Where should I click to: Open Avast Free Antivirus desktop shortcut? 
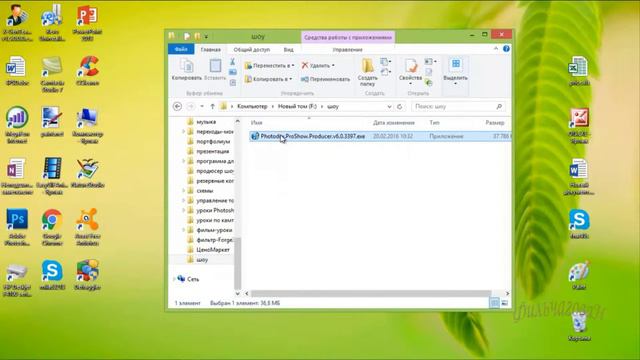(87, 227)
